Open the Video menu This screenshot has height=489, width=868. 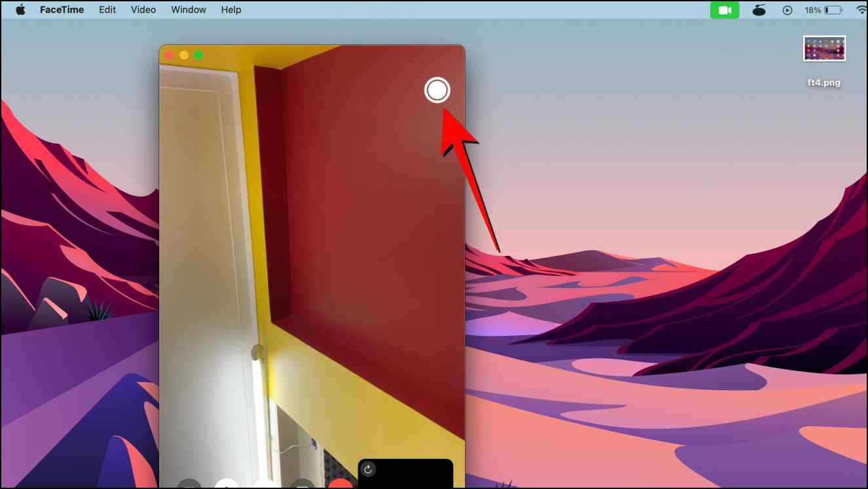pyautogui.click(x=143, y=10)
